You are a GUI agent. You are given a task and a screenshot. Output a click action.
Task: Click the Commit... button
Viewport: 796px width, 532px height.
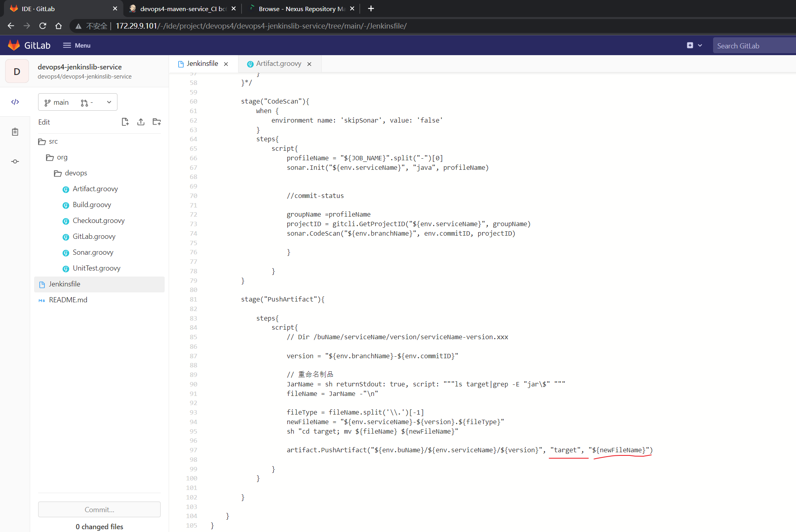[x=99, y=509]
